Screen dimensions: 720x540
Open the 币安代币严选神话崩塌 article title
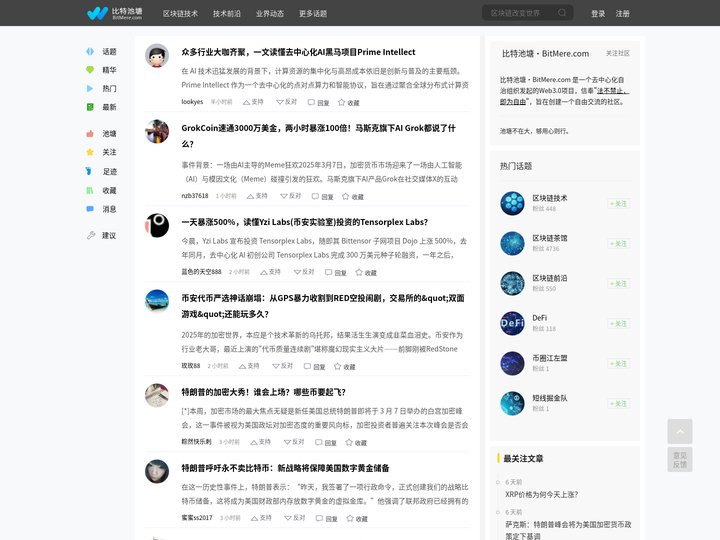pos(323,306)
